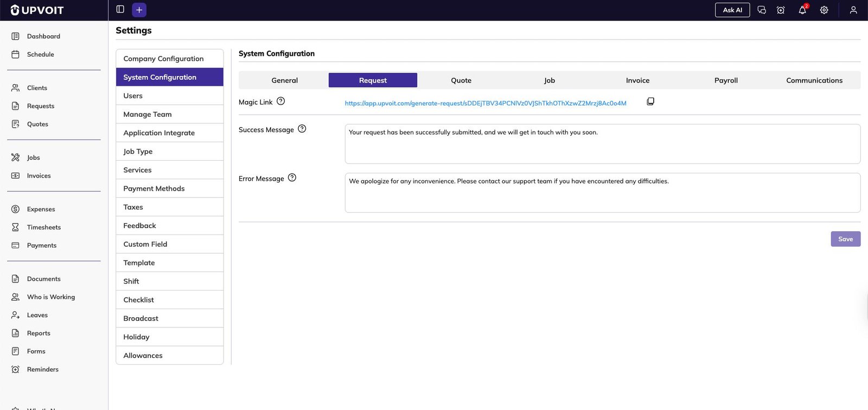Show help for Success Message
The image size is (868, 410).
coord(302,129)
